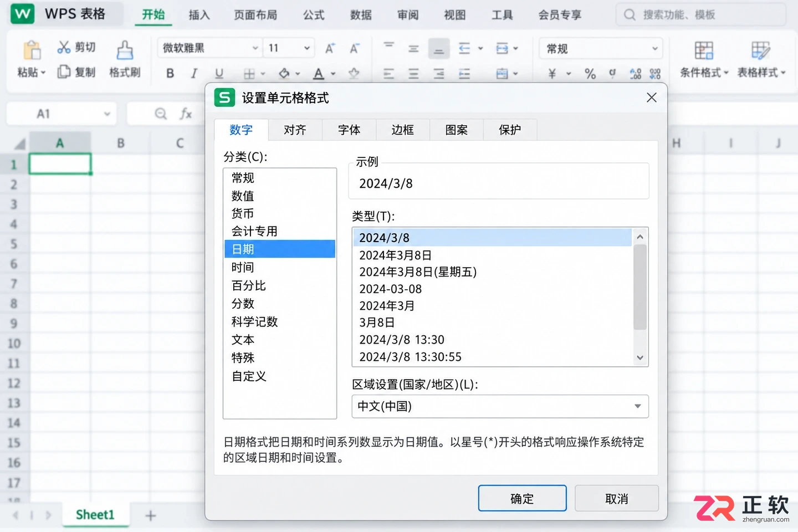Toggle Italic formatting
The width and height of the screenshot is (798, 532).
coord(194,73)
